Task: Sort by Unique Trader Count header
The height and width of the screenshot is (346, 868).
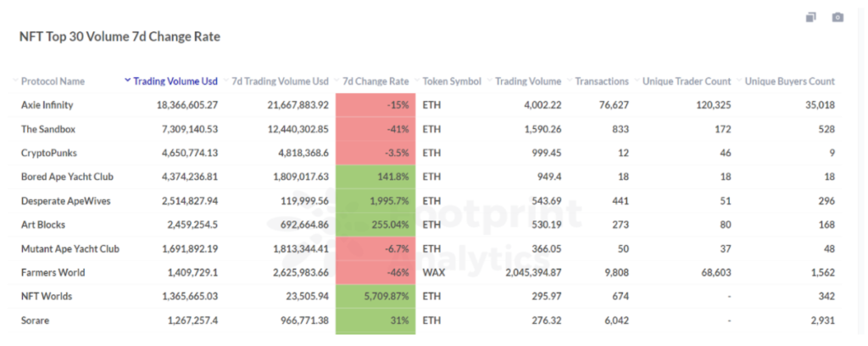Action: tap(687, 81)
